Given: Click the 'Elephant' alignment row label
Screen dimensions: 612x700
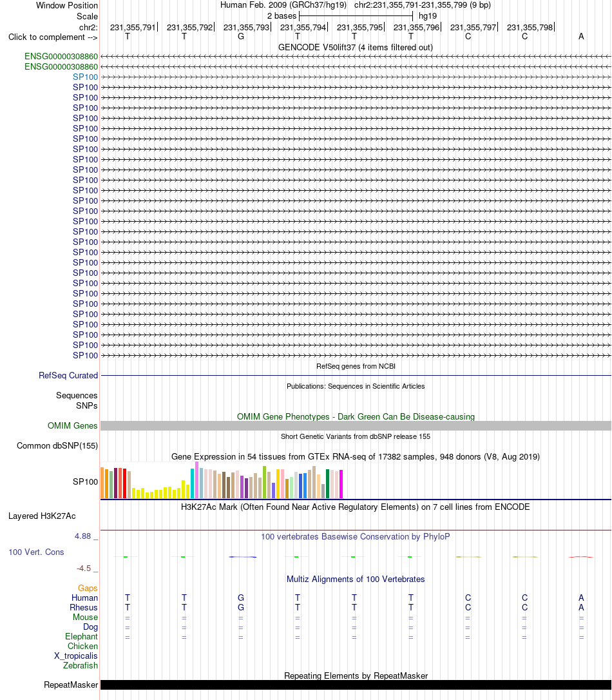Looking at the screenshot, I should click(81, 637).
